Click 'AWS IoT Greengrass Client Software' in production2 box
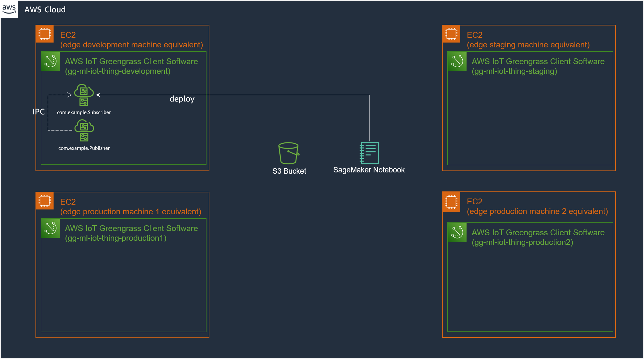 coord(538,233)
